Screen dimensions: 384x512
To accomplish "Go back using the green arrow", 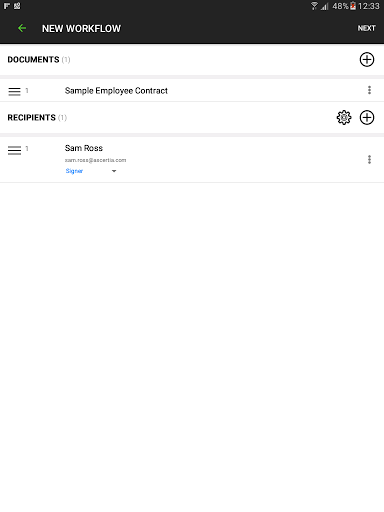I will 22,28.
